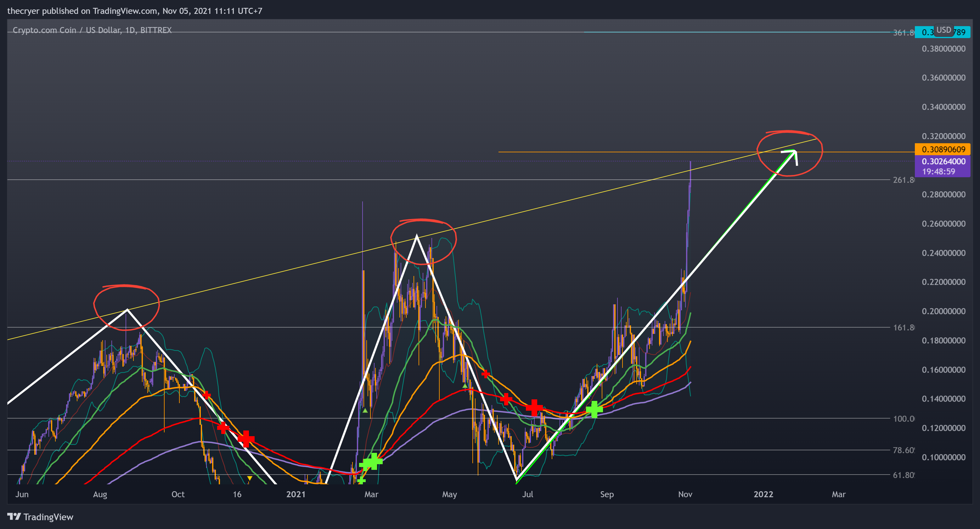This screenshot has height=529, width=980.
Task: Click the 261.8 Fibonacci level label
Action: coord(904,180)
